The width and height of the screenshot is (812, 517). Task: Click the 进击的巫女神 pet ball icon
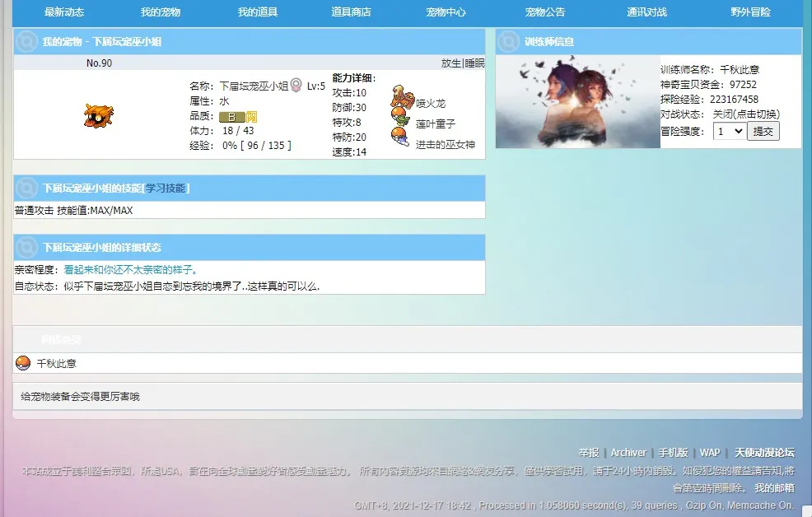tap(399, 137)
